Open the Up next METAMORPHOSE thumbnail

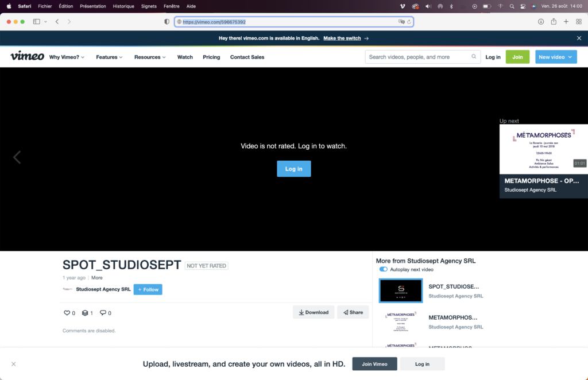(x=543, y=149)
